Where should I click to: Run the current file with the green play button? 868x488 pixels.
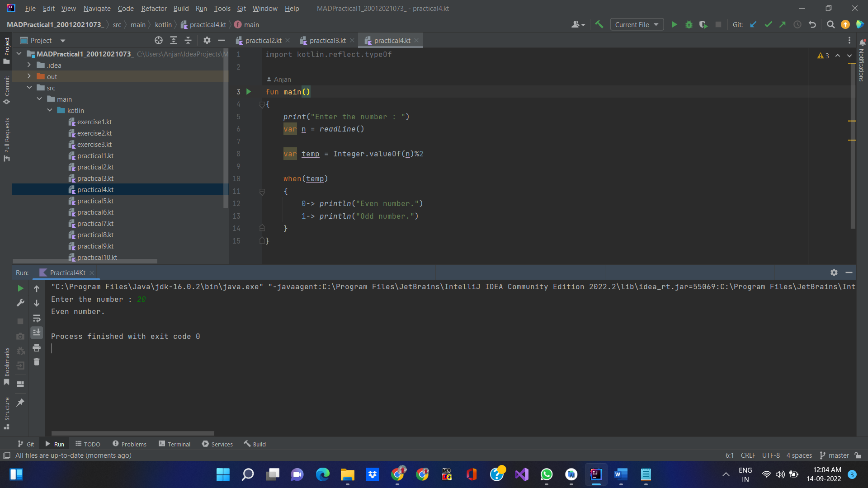click(674, 24)
